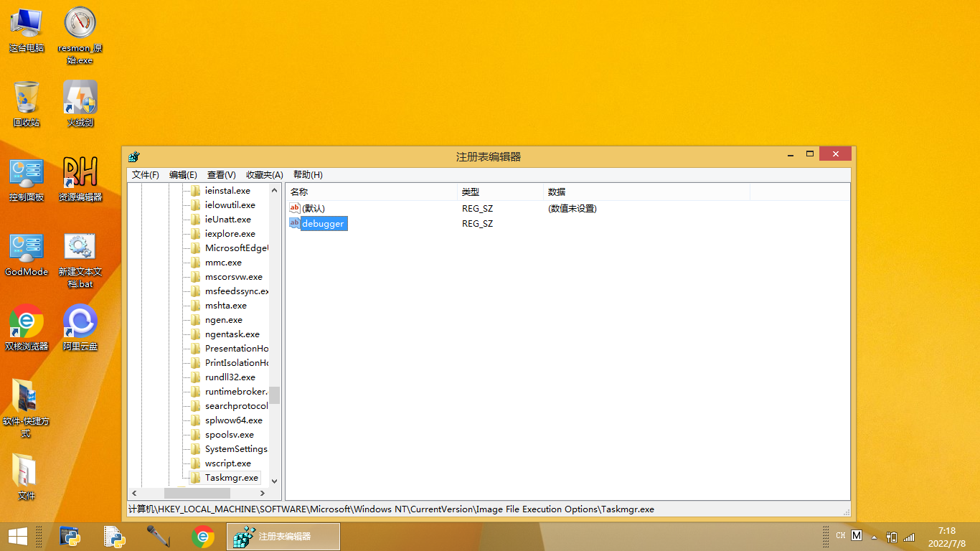
Task: Maximize the Registry Editor window
Action: (810, 154)
